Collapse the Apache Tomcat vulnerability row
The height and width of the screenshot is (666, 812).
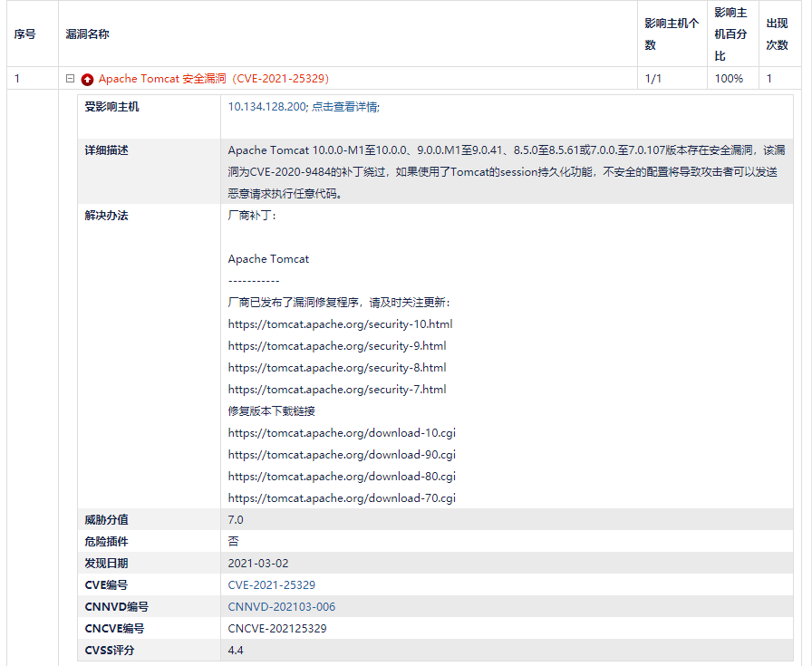71,79
